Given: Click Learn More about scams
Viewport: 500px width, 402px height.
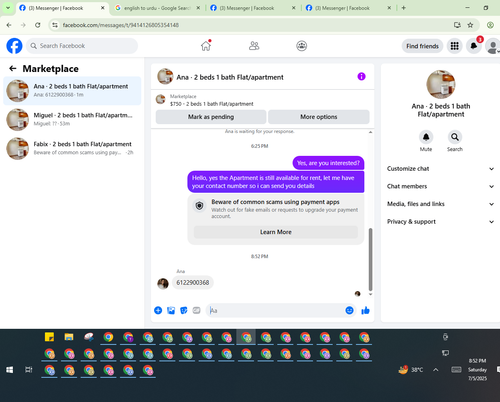Looking at the screenshot, I should (276, 232).
